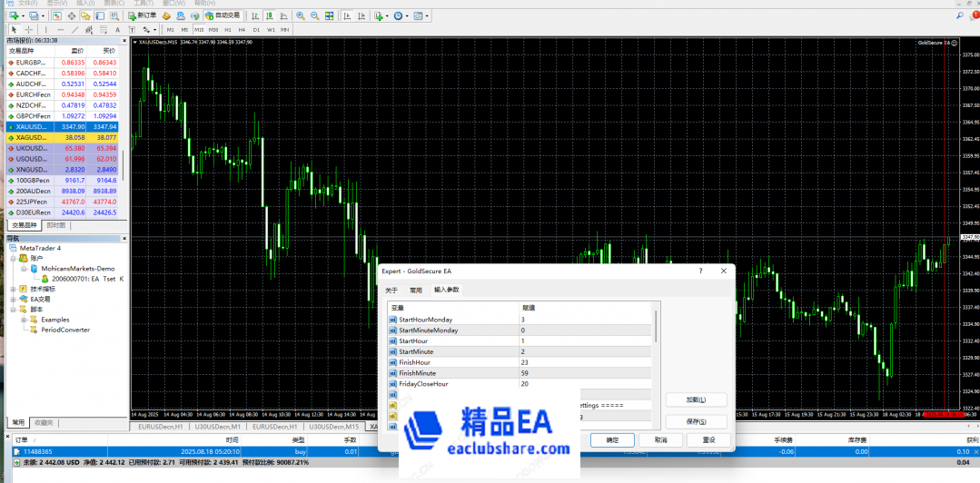
Task: Toggle the Market Watch panel icon
Action: pyautogui.click(x=57, y=15)
